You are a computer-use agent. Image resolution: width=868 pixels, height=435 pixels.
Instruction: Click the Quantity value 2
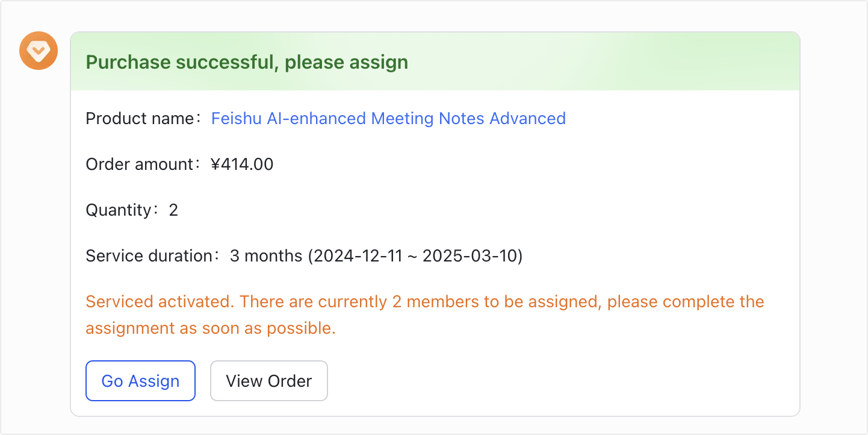coord(173,210)
